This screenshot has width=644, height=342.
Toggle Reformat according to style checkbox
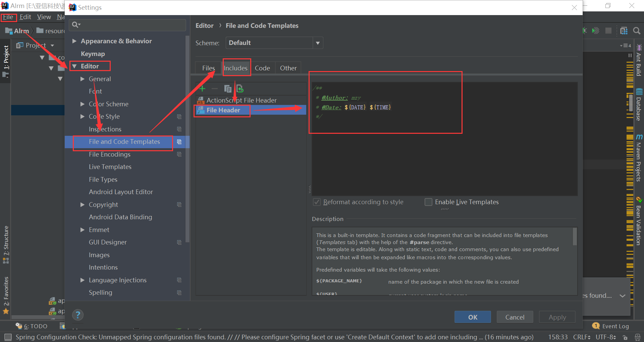pyautogui.click(x=317, y=202)
